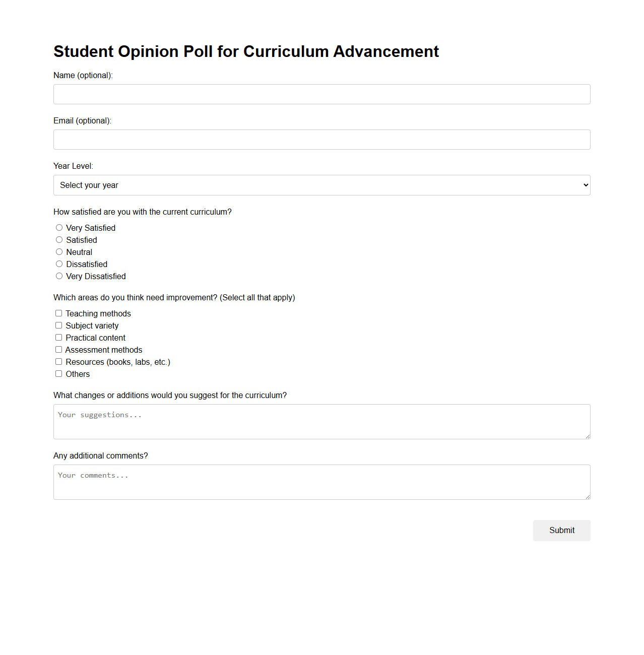Click the additional comments text area
The image size is (644, 655).
pyautogui.click(x=321, y=482)
